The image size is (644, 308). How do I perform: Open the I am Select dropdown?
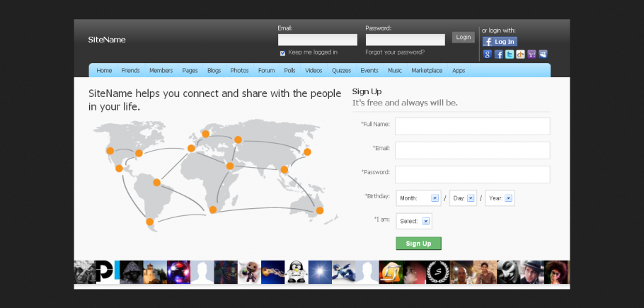click(x=414, y=221)
